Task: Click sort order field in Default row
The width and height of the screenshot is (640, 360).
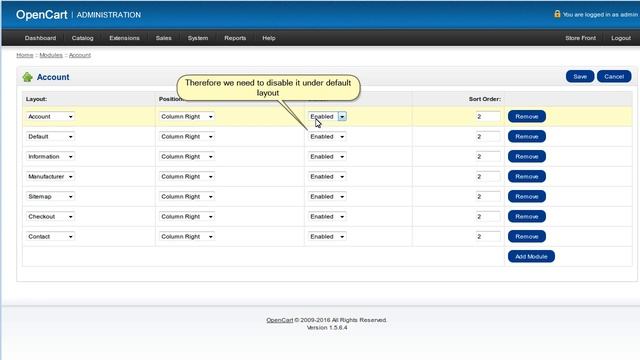Action: click(x=488, y=136)
